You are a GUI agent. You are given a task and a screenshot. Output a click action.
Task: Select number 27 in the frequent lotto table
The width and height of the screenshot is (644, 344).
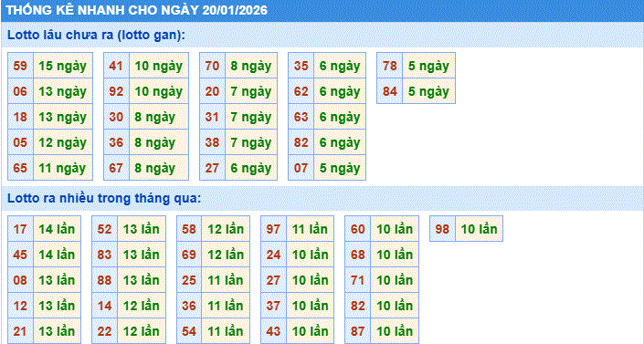point(273,280)
